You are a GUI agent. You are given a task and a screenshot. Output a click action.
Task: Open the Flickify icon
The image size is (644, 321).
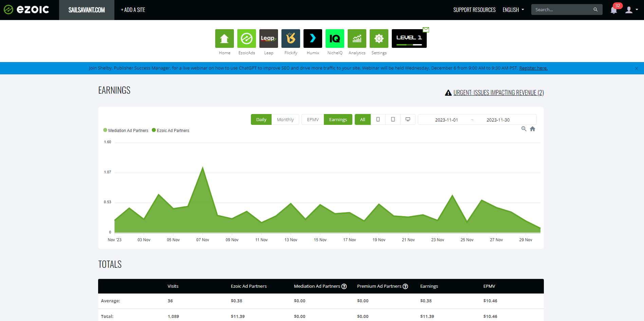[x=291, y=38]
